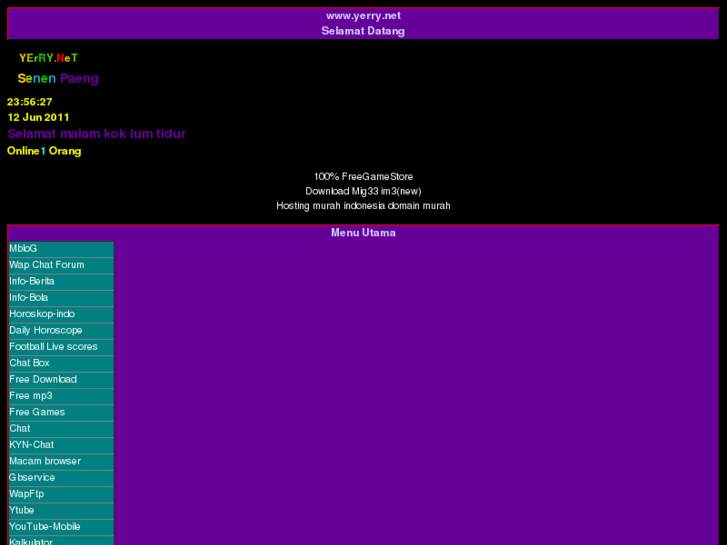Image resolution: width=727 pixels, height=545 pixels.
Task: Click the 100% FreeGameStore link
Action: coord(363,177)
